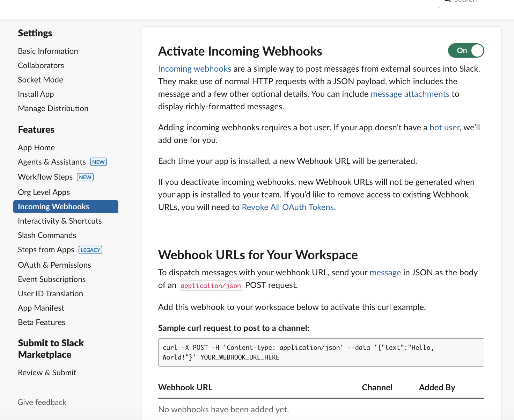The height and width of the screenshot is (420, 514).
Task: Open OAuth & Permissions
Action: point(54,265)
